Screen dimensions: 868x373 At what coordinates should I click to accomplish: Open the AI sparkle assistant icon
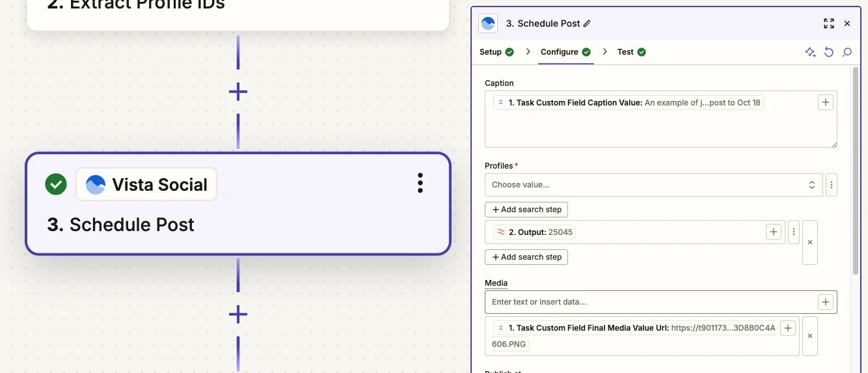point(810,52)
